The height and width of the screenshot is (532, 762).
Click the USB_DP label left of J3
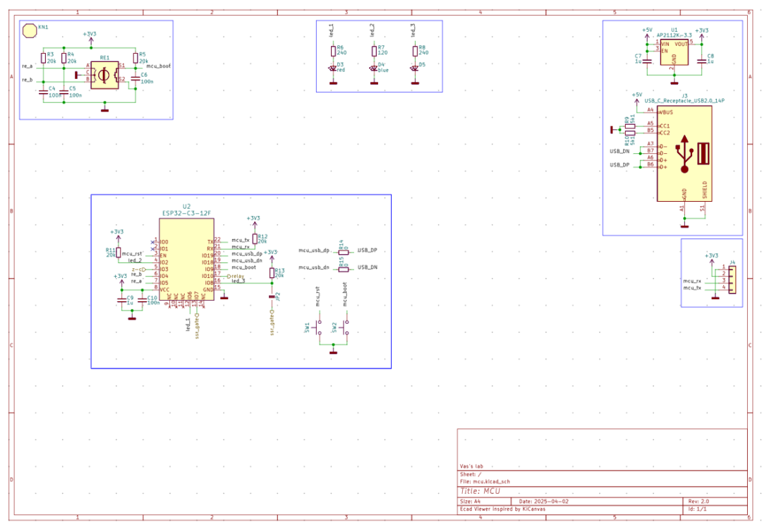tap(619, 164)
